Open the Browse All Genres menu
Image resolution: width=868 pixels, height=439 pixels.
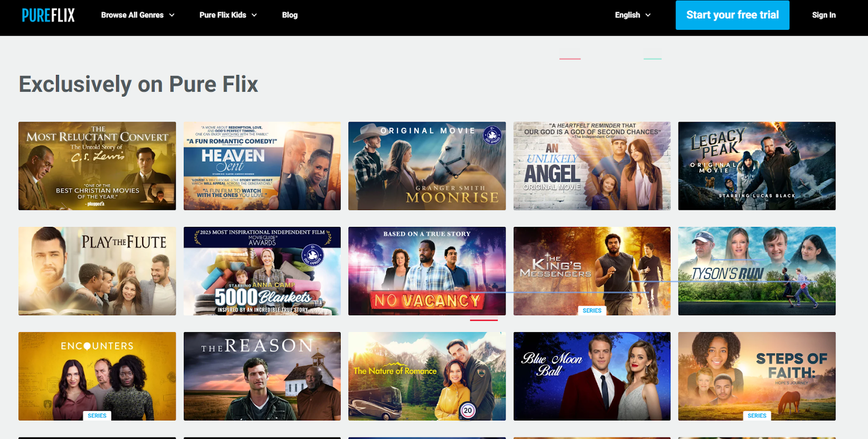click(x=138, y=15)
